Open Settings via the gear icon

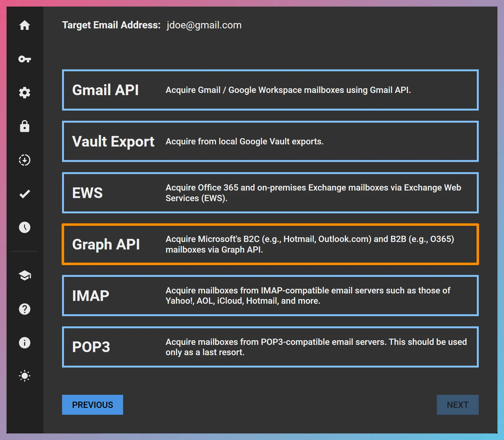[x=25, y=93]
